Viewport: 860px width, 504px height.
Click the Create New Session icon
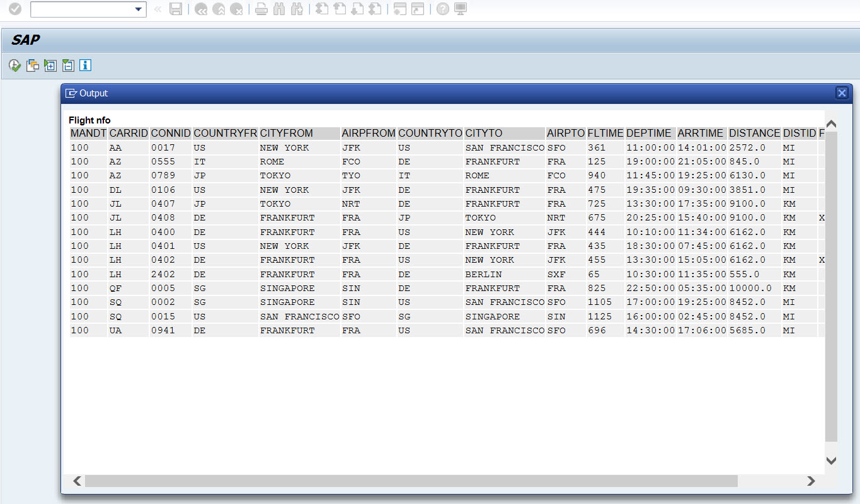pyautogui.click(x=400, y=9)
